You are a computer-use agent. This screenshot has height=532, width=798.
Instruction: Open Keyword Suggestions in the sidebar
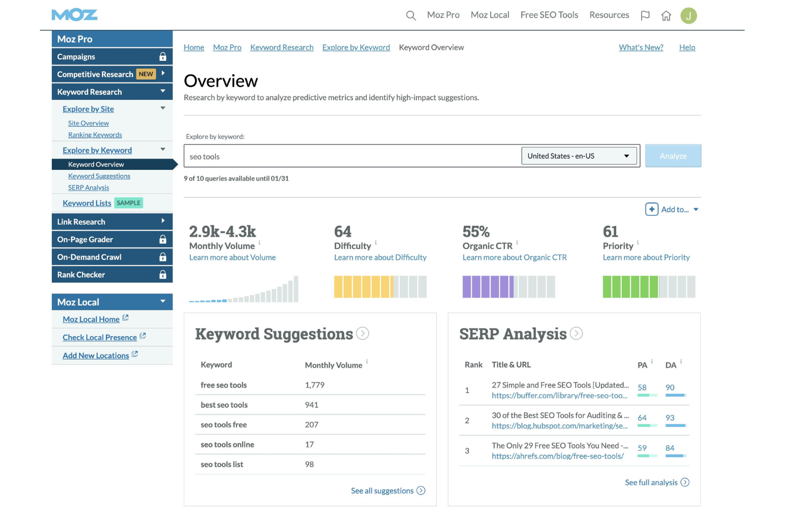(x=99, y=176)
